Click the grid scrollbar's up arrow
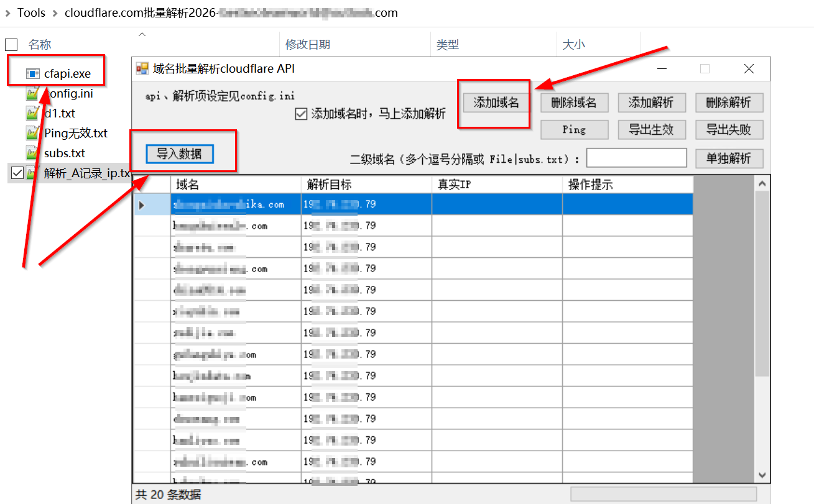 [762, 183]
